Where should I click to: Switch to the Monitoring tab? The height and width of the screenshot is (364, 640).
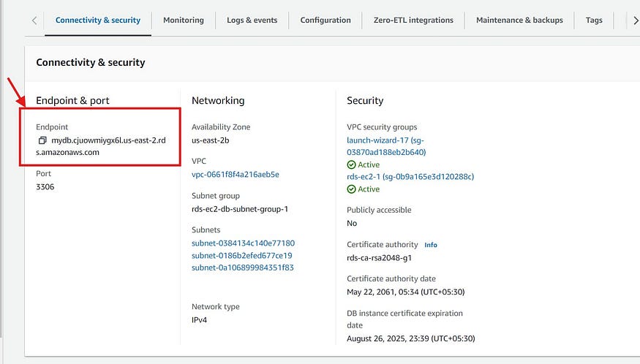(x=184, y=20)
